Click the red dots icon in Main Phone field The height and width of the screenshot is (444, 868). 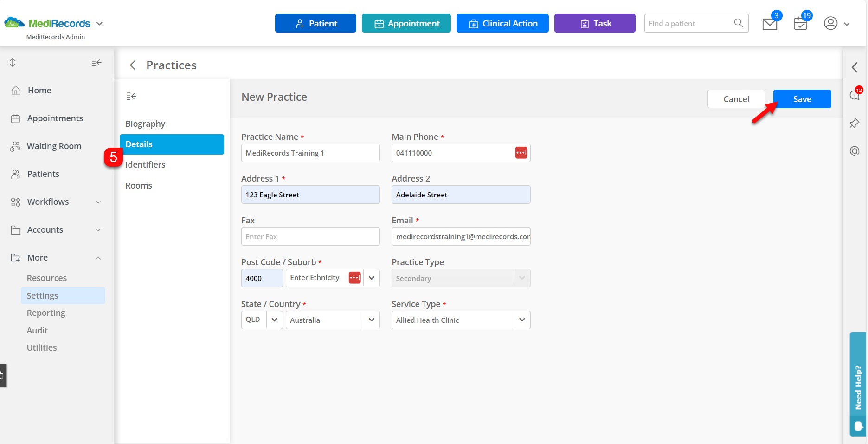pyautogui.click(x=521, y=153)
